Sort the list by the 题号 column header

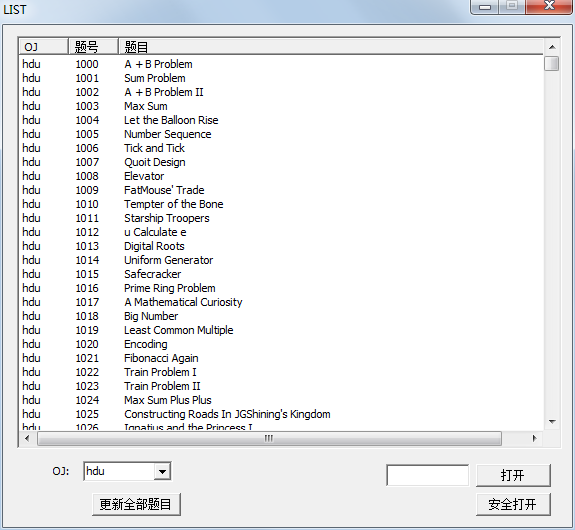tap(93, 47)
